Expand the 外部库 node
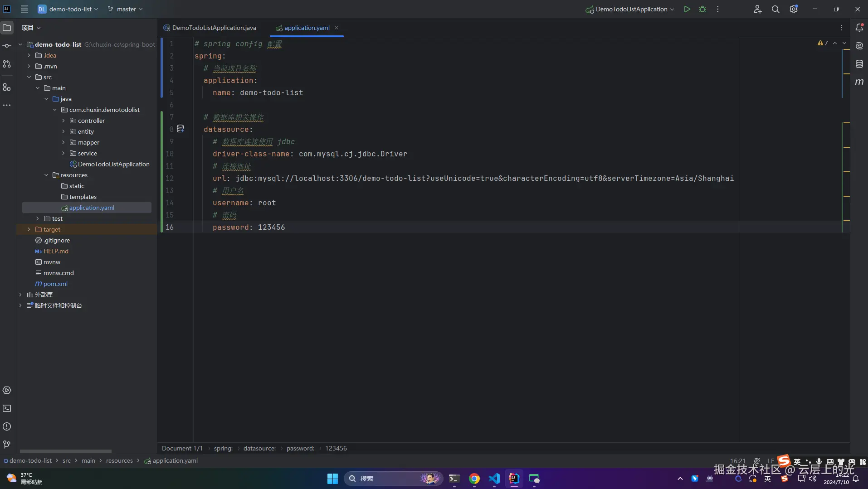Image resolution: width=868 pixels, height=489 pixels. 20,295
